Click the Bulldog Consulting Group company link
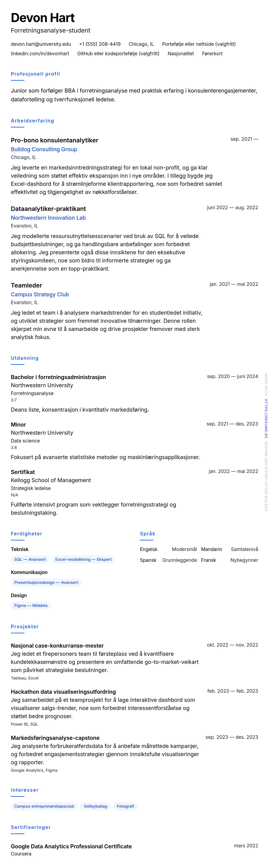The image size is (269, 868). pyautogui.click(x=44, y=149)
